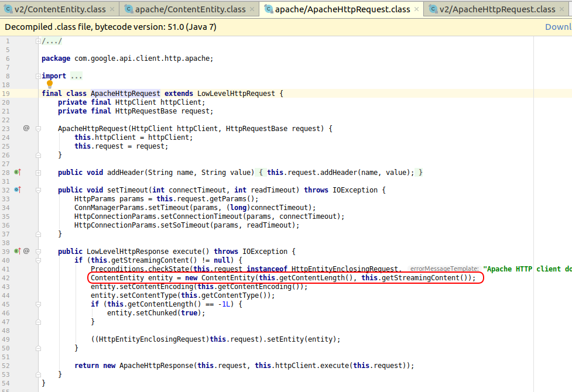Click the @ annotation gutter icon on line 39
572x392 pixels.
pyautogui.click(x=26, y=251)
